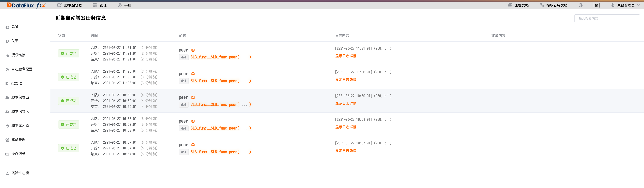
Task: Click the DataFlux f(x) logo
Action: click(26, 5)
